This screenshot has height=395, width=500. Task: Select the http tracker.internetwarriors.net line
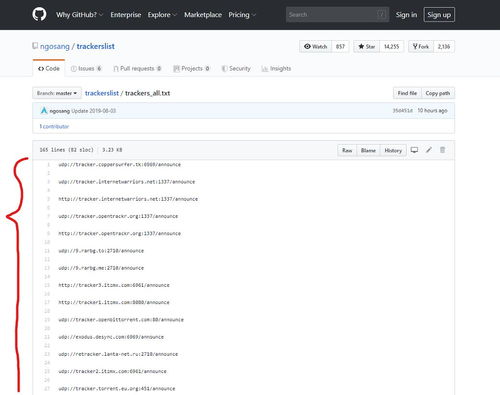(128, 199)
